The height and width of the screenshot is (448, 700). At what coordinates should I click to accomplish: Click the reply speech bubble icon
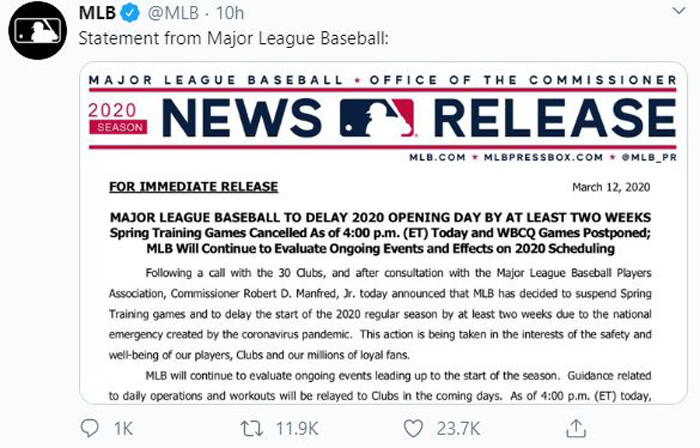tap(89, 428)
